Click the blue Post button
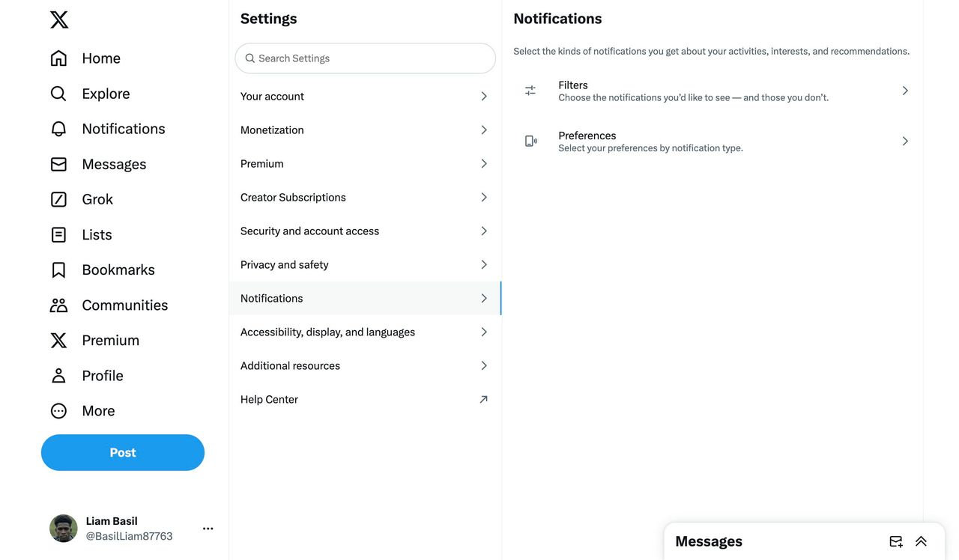 coord(123,452)
